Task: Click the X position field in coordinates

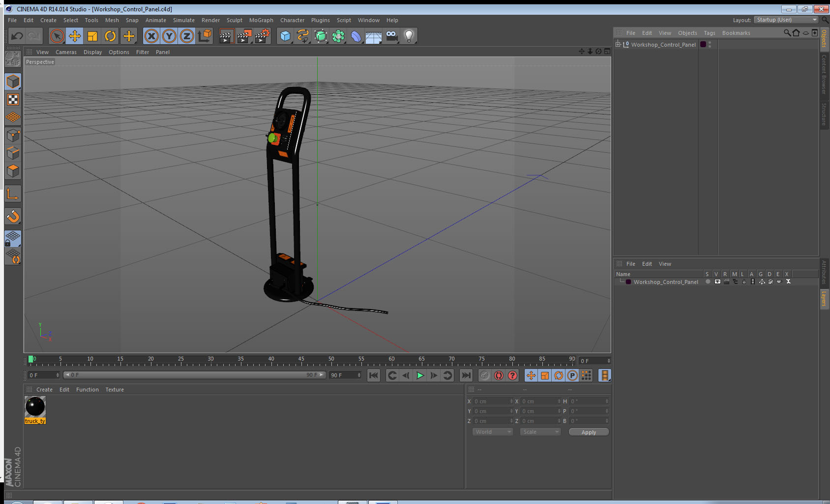Action: pos(493,401)
